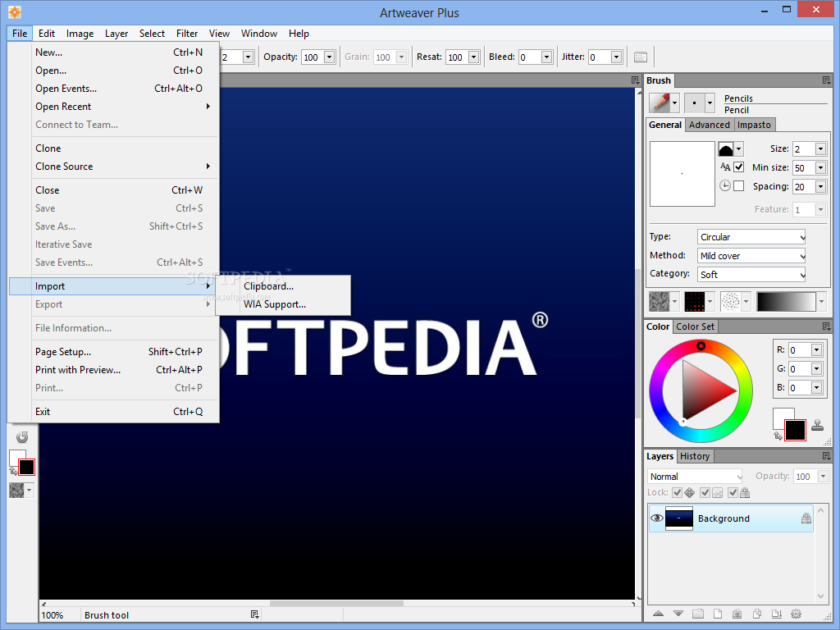The image size is (840, 630).
Task: Click the layer settings gear icon
Action: click(x=796, y=614)
